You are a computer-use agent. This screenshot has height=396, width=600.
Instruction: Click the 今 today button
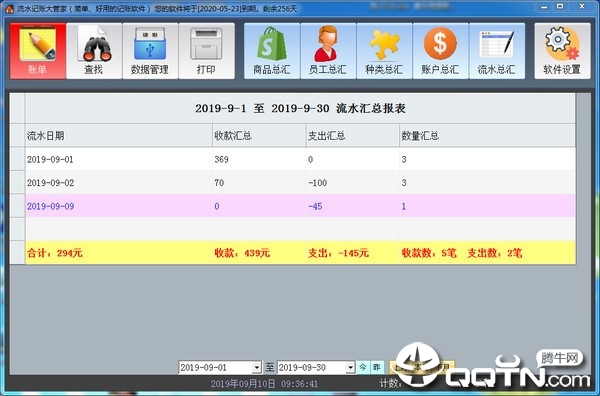[x=363, y=367]
